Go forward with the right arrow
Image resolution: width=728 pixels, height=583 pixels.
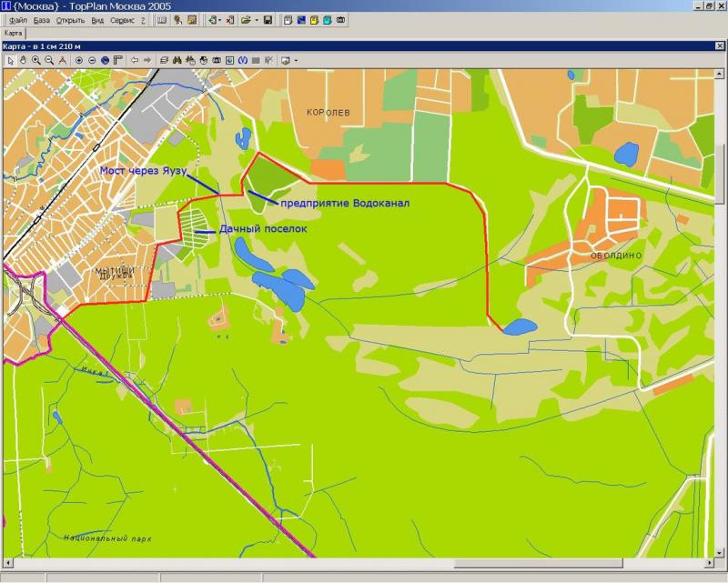pos(147,60)
